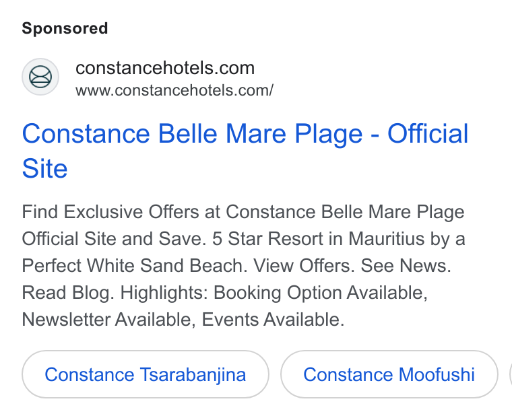The height and width of the screenshot is (420, 512).
Task: Select the Constance Moofushi sitelink chip
Action: point(389,374)
